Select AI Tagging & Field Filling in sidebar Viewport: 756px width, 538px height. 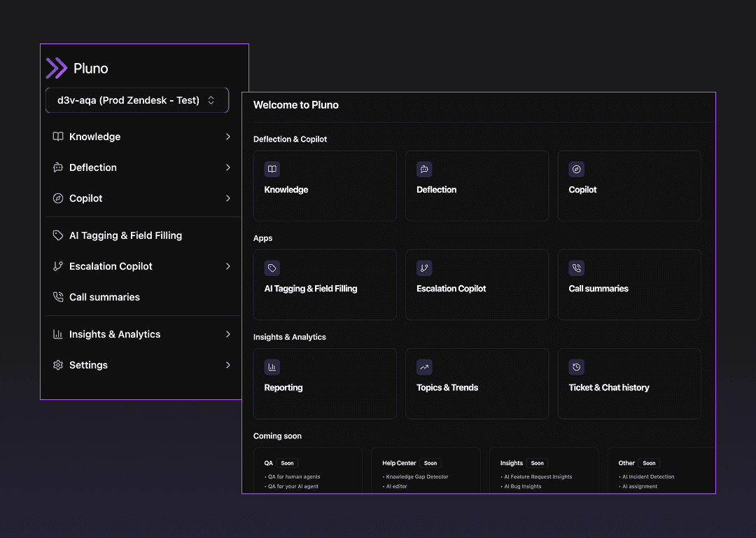pos(125,235)
